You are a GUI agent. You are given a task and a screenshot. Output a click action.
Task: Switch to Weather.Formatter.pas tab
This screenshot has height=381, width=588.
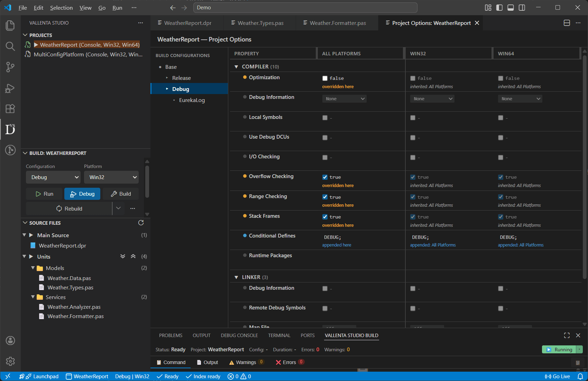[x=337, y=23]
